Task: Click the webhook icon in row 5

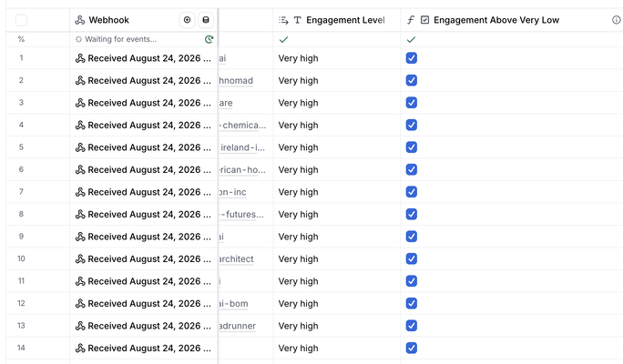Action: coord(80,147)
